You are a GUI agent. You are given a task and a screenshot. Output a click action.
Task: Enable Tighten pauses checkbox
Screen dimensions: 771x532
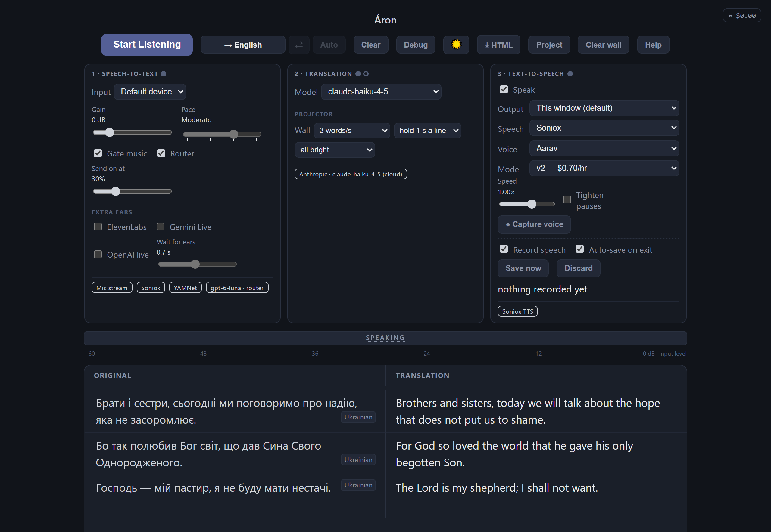[567, 199]
